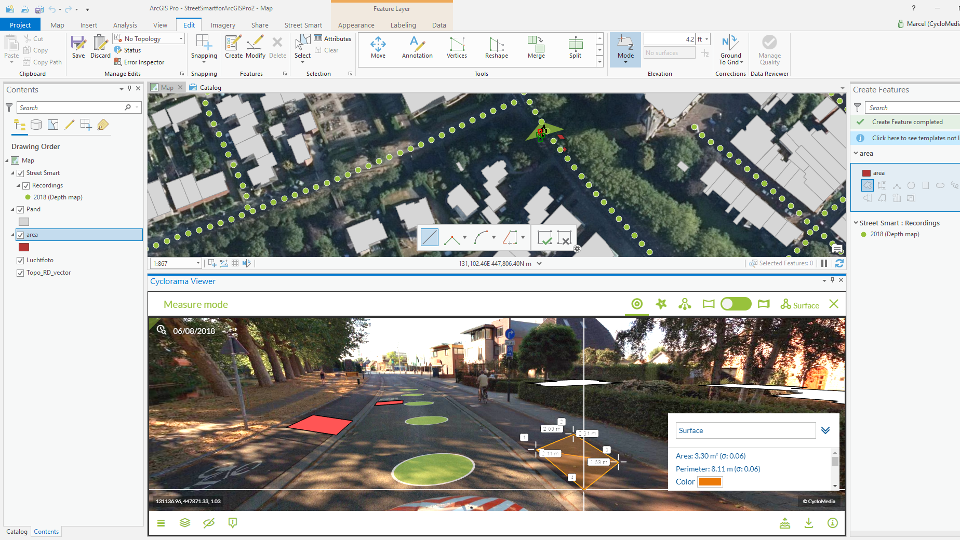This screenshot has width=960, height=540.
Task: Expand the Surface measurement details chevron
Action: click(x=825, y=430)
